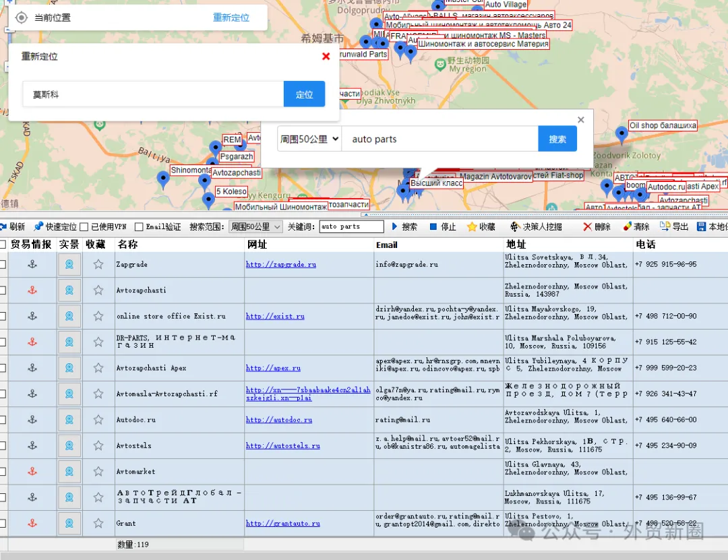Open the 周围50公里 dropdown in map popup
The image size is (728, 560).
click(309, 139)
